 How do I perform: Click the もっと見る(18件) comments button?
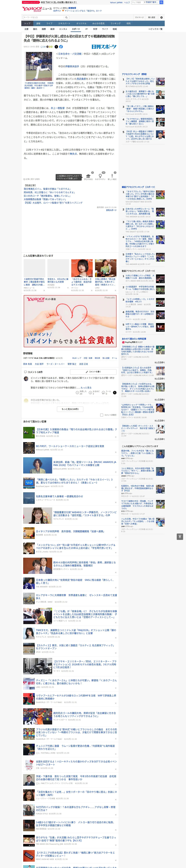70,409
